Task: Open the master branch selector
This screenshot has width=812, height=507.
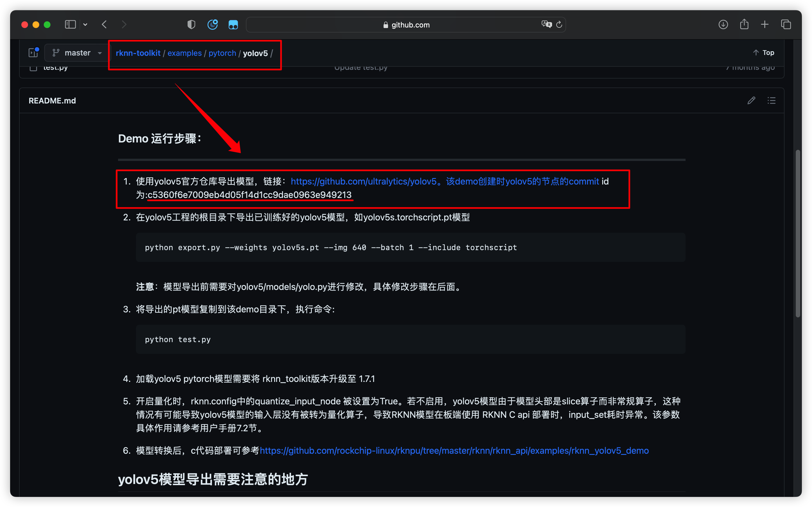Action: pos(77,53)
